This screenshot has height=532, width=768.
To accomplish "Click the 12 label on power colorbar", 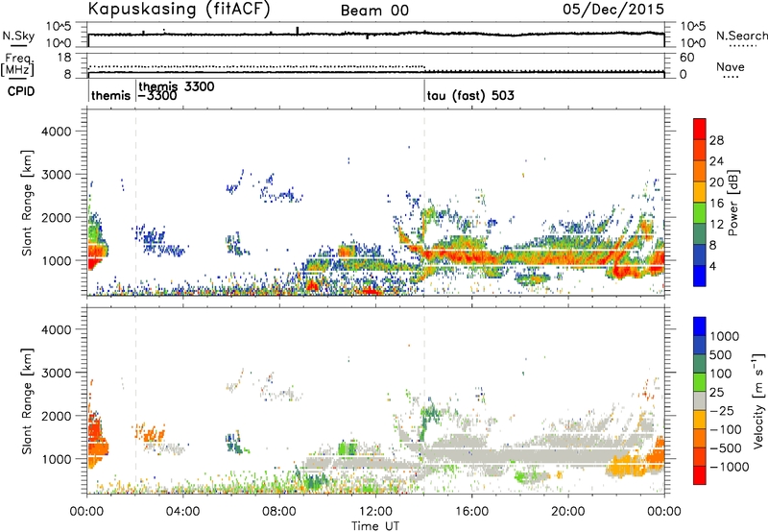I will tap(716, 225).
